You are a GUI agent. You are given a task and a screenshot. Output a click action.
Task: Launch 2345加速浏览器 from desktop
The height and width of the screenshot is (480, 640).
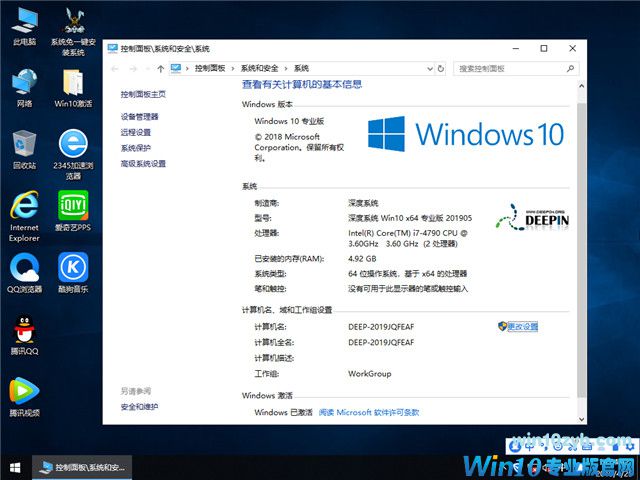click(x=73, y=154)
